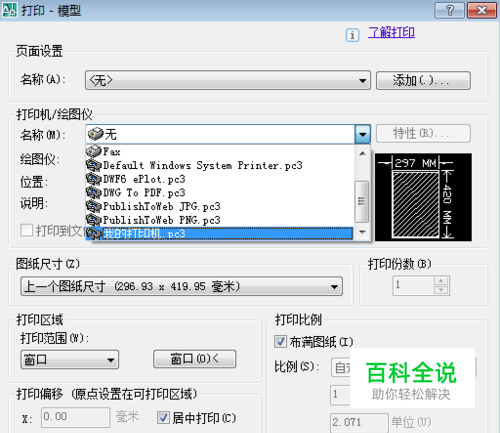Toggle the 居中打印 checkbox
The height and width of the screenshot is (433, 500).
tap(163, 417)
